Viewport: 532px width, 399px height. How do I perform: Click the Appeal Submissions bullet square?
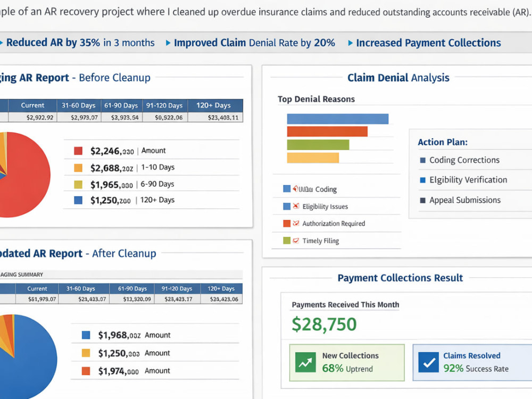[x=423, y=200]
